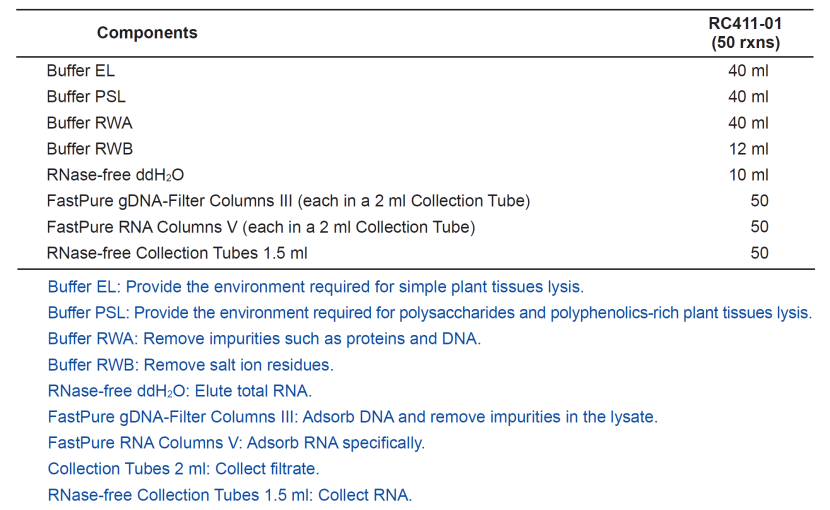The height and width of the screenshot is (510, 830).
Task: Select the Elute total RNA description
Action: 180,391
